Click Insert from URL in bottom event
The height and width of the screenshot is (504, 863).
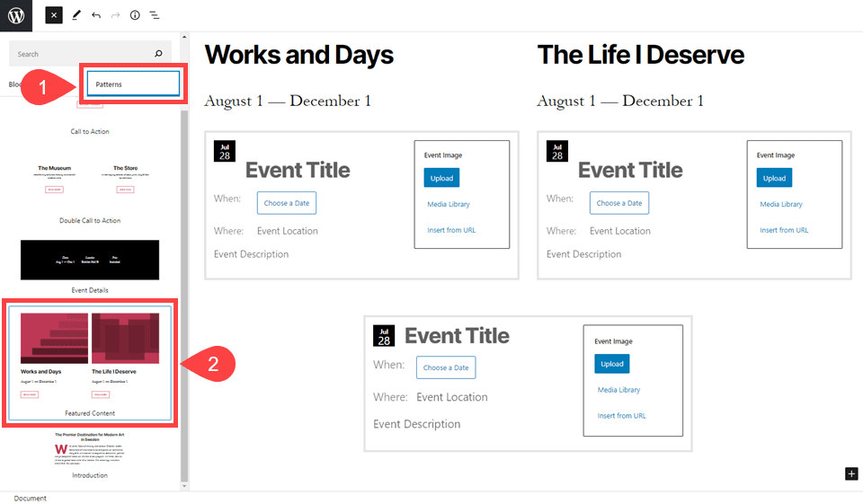click(x=621, y=416)
